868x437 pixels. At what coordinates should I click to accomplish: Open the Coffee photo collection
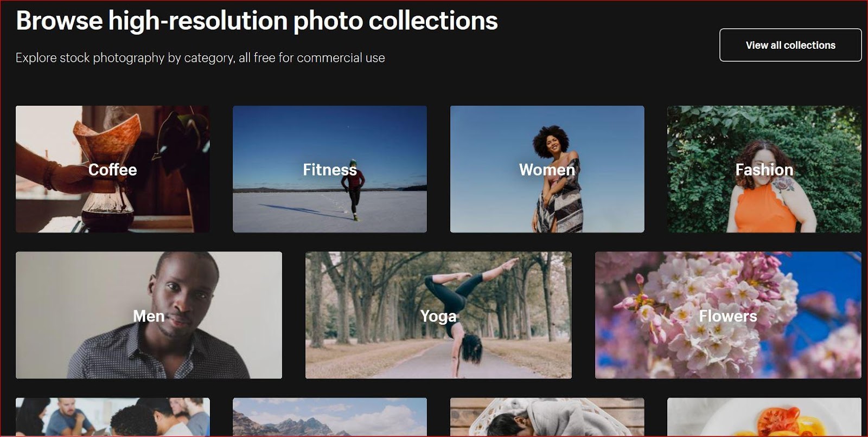coord(113,169)
